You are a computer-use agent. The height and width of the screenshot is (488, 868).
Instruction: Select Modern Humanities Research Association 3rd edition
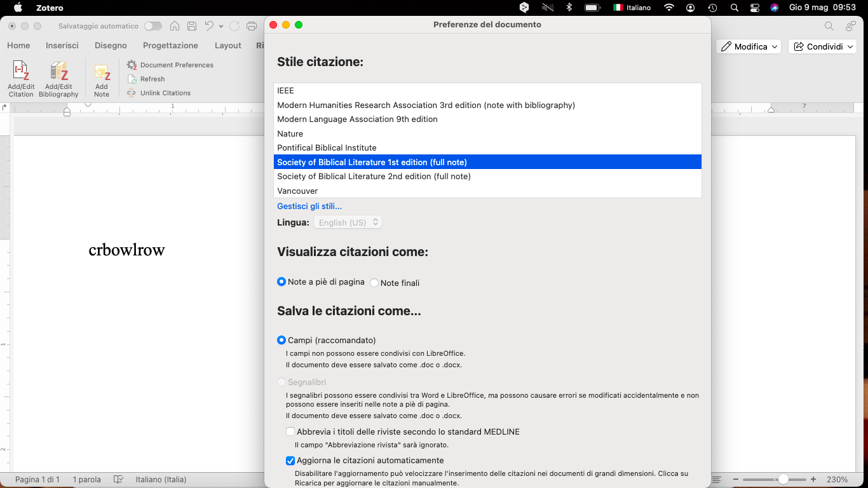click(487, 105)
